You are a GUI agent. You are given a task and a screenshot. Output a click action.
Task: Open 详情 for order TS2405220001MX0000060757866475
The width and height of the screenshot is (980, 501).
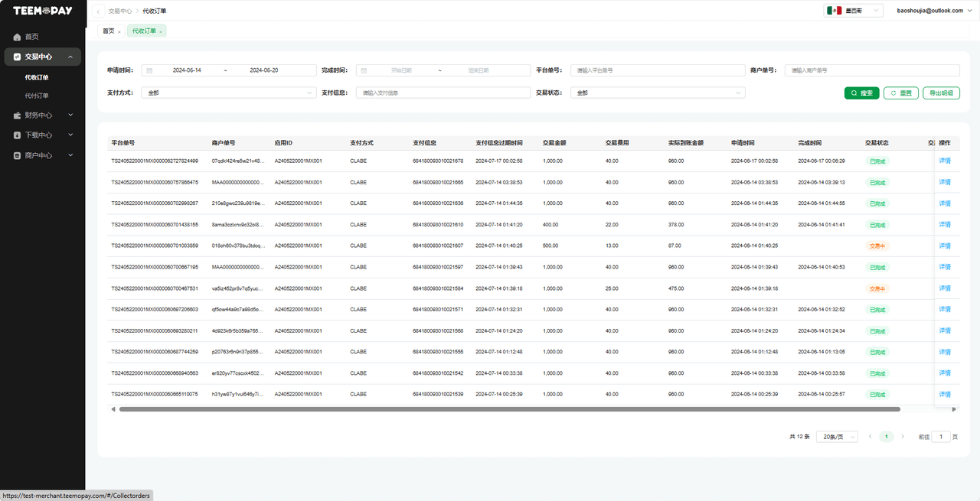tap(945, 182)
